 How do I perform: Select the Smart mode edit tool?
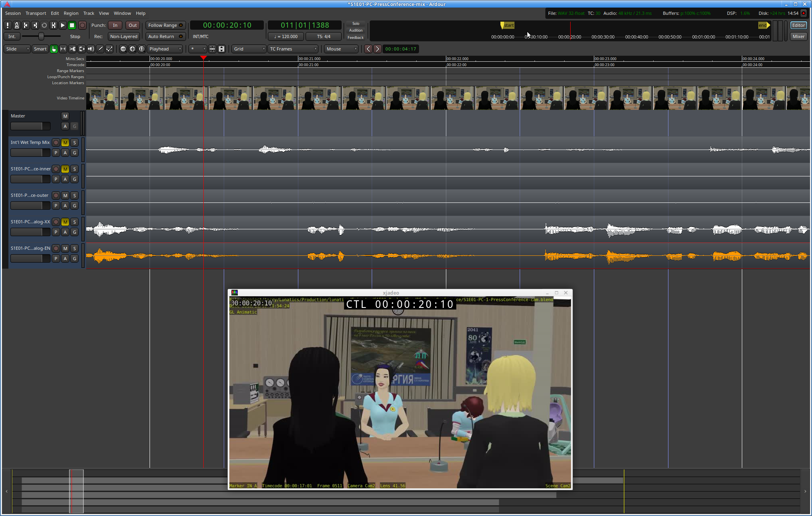click(x=40, y=49)
